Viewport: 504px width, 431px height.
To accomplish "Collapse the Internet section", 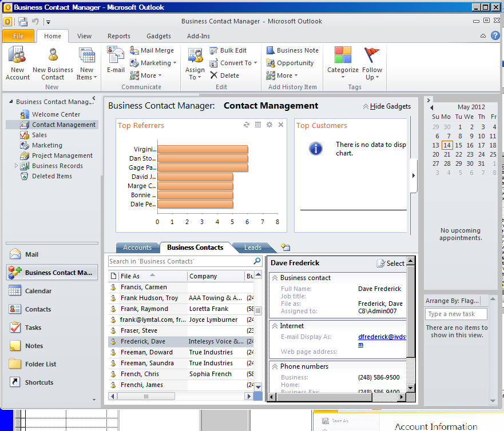I will [x=275, y=326].
